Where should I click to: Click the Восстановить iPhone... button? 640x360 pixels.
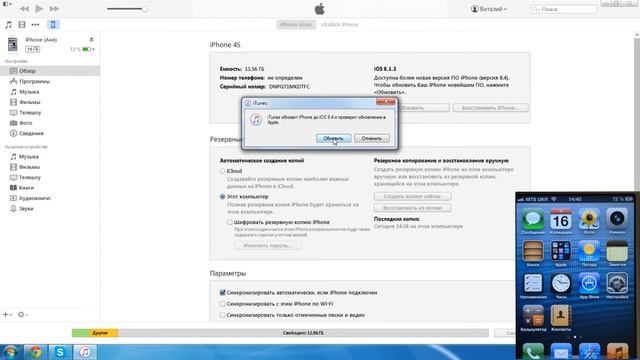(490, 108)
